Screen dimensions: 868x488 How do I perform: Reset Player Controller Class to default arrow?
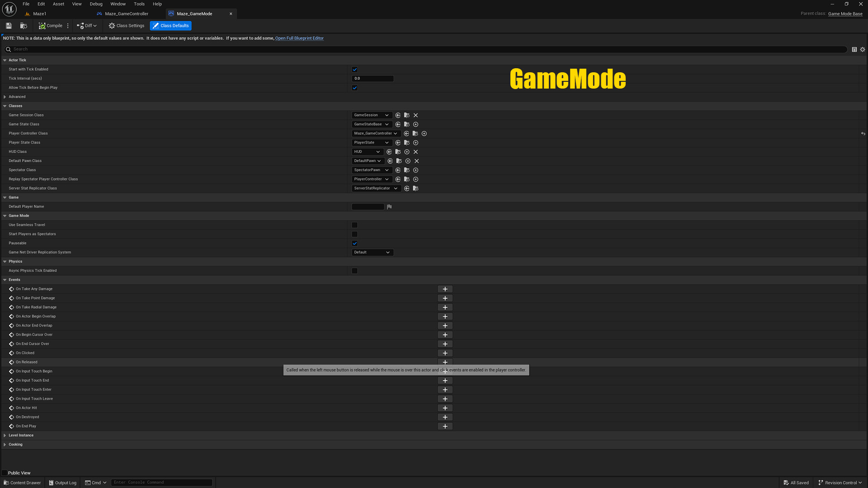(x=863, y=134)
